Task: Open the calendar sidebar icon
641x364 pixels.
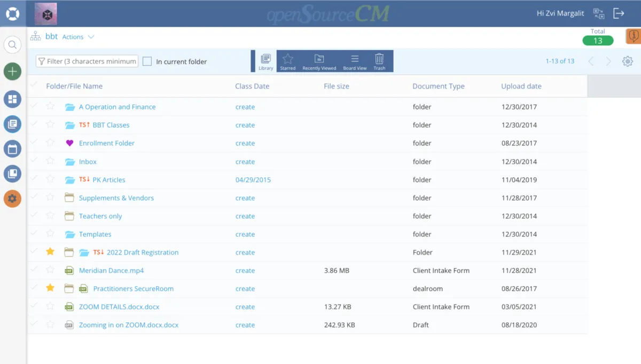Action: click(12, 149)
